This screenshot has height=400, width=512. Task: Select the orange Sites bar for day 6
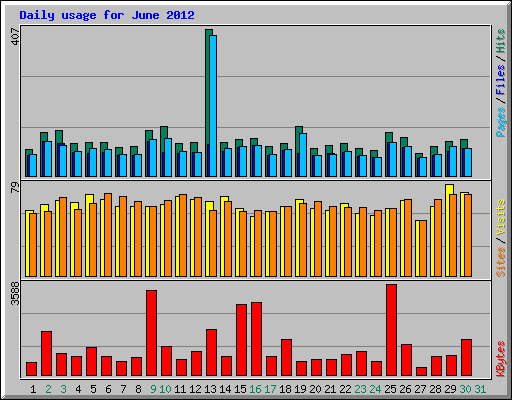[108, 235]
